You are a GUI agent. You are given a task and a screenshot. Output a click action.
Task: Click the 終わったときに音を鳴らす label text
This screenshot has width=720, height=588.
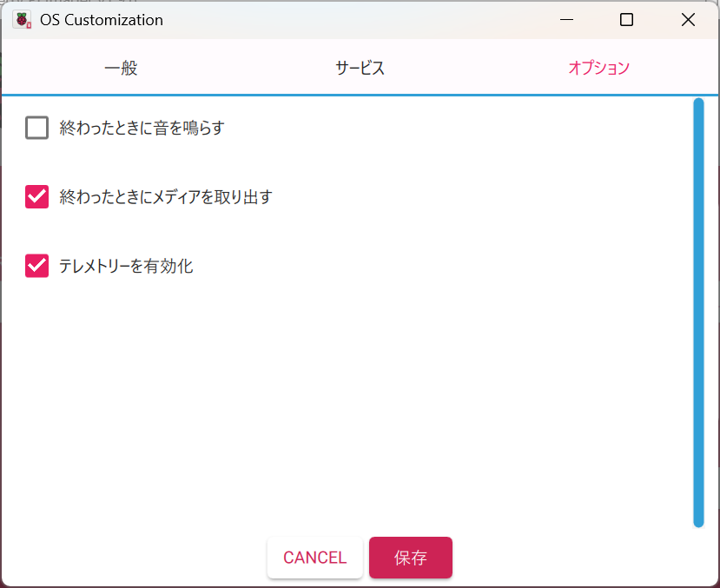click(x=139, y=128)
